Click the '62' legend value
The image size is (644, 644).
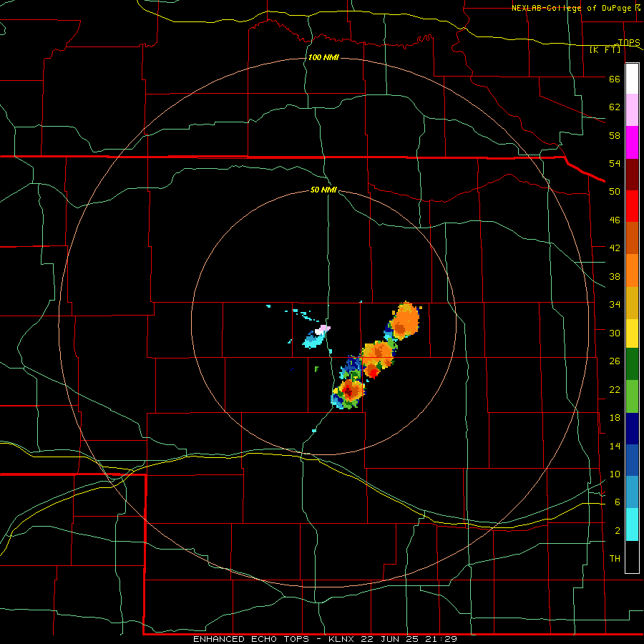coord(615,107)
